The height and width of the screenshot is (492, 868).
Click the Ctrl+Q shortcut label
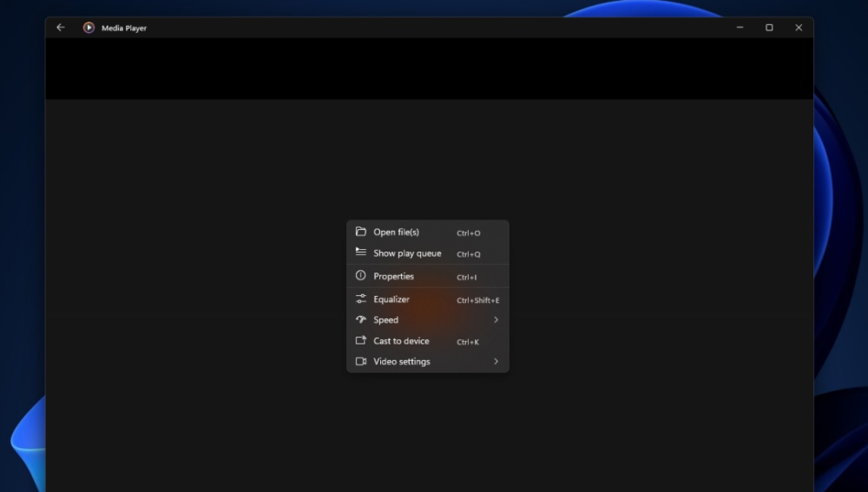pos(469,254)
